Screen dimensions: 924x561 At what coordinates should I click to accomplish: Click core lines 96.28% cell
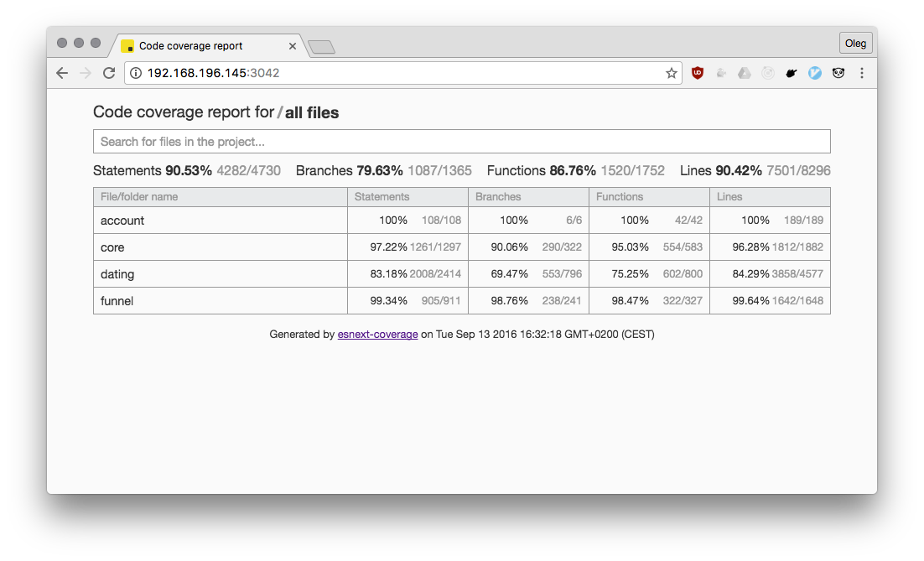(x=771, y=247)
